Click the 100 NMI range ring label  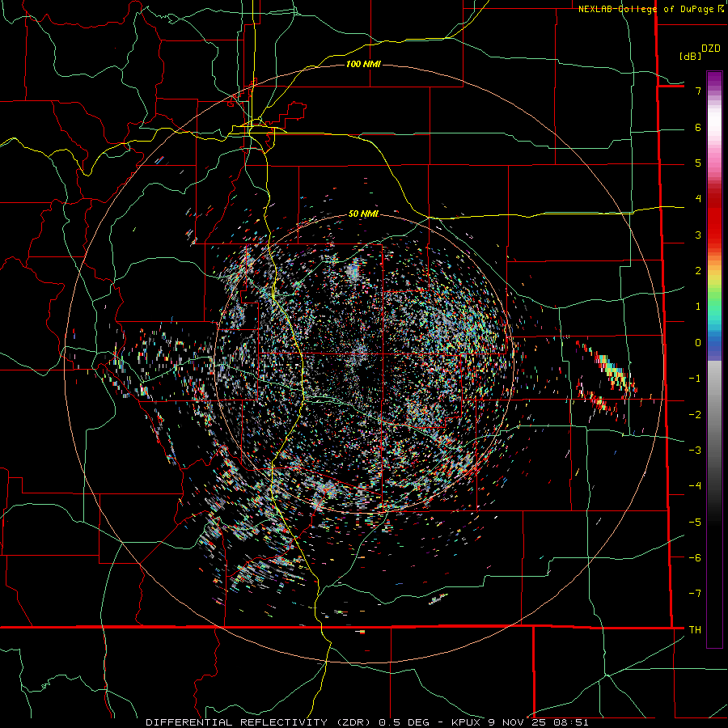pyautogui.click(x=363, y=64)
